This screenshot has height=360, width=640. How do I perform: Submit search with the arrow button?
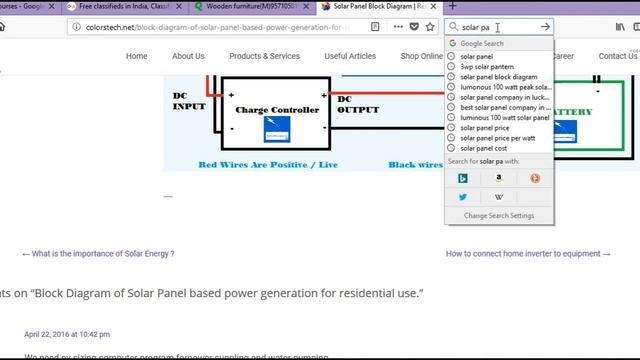coord(545,27)
